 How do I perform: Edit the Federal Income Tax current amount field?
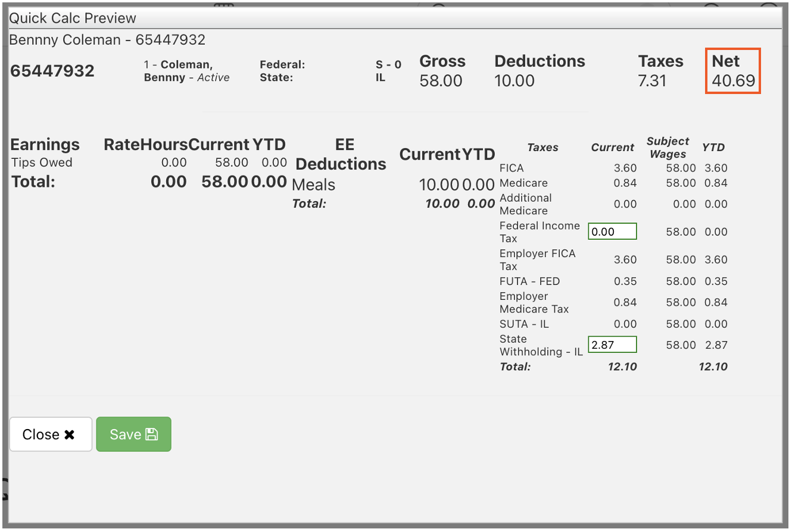(612, 231)
